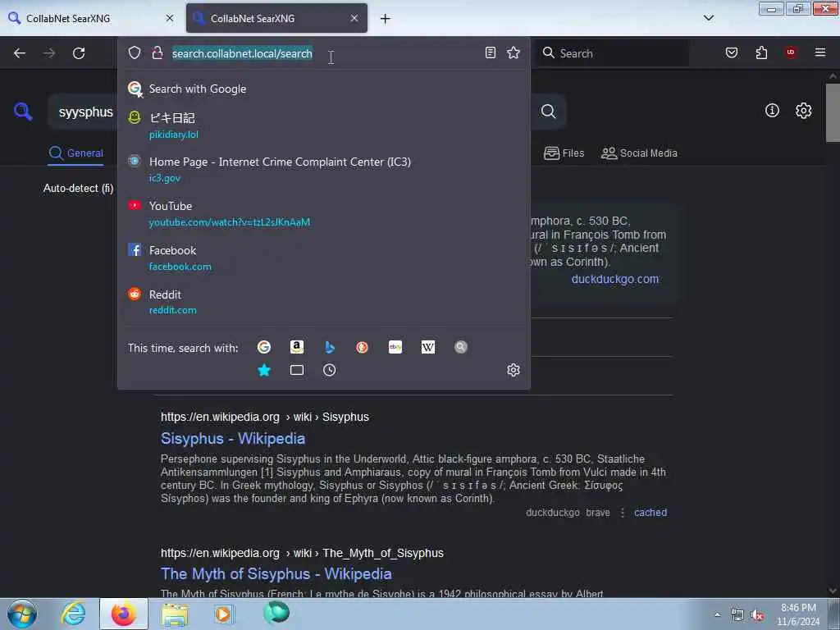Select the General search category
Viewport: 840px width, 630px height.
pos(75,153)
